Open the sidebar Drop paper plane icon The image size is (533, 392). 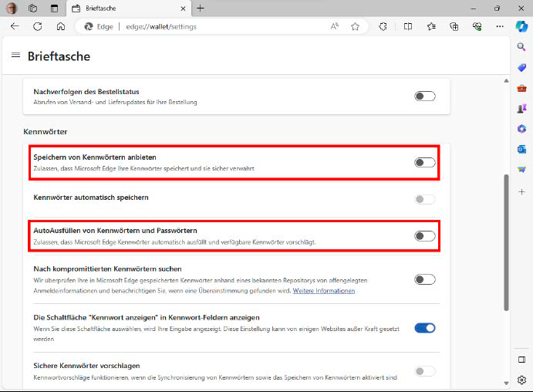point(521,169)
